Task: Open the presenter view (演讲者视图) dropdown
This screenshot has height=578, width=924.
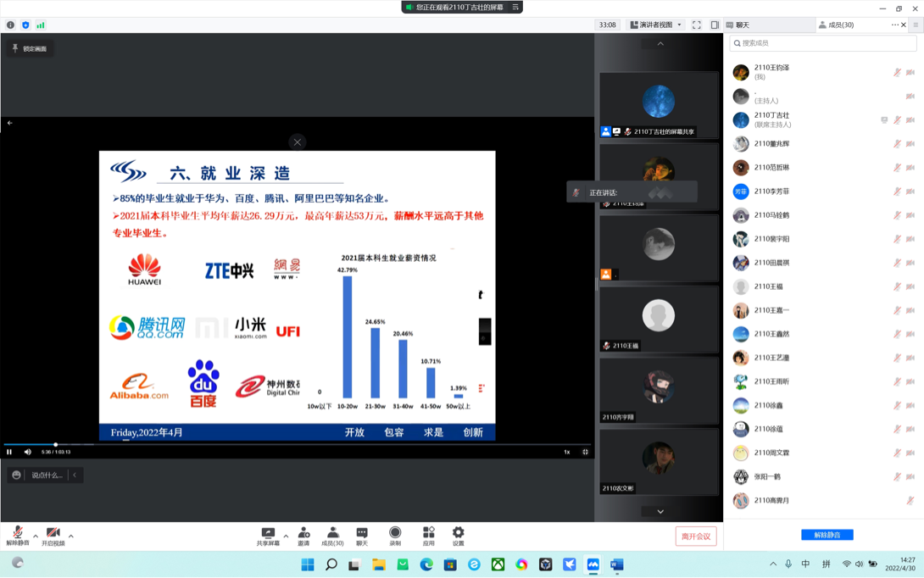Action: pos(656,25)
